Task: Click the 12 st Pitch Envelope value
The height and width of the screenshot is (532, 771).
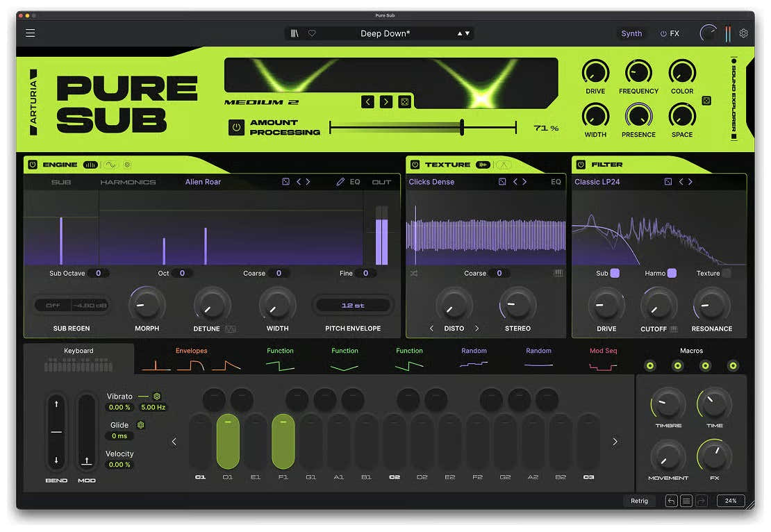Action: coord(353,306)
